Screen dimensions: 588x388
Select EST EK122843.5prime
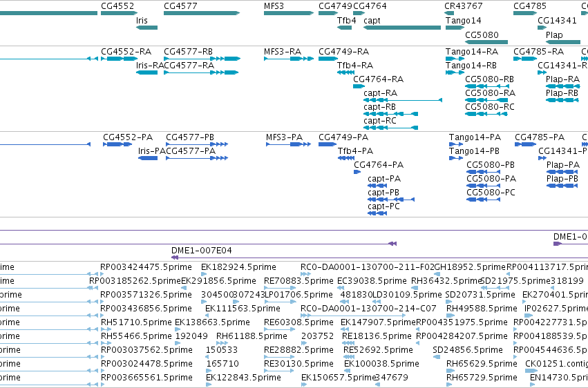[x=243, y=378]
